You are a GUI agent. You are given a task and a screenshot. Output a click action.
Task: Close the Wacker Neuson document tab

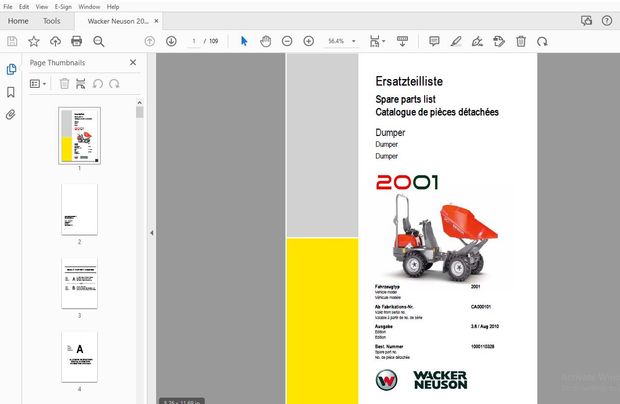tap(156, 21)
